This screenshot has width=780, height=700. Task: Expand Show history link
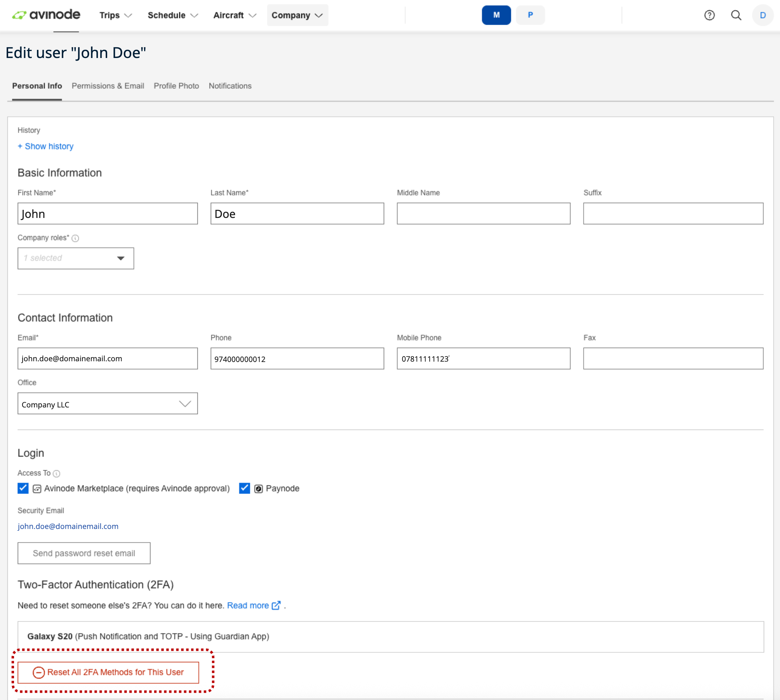point(45,146)
